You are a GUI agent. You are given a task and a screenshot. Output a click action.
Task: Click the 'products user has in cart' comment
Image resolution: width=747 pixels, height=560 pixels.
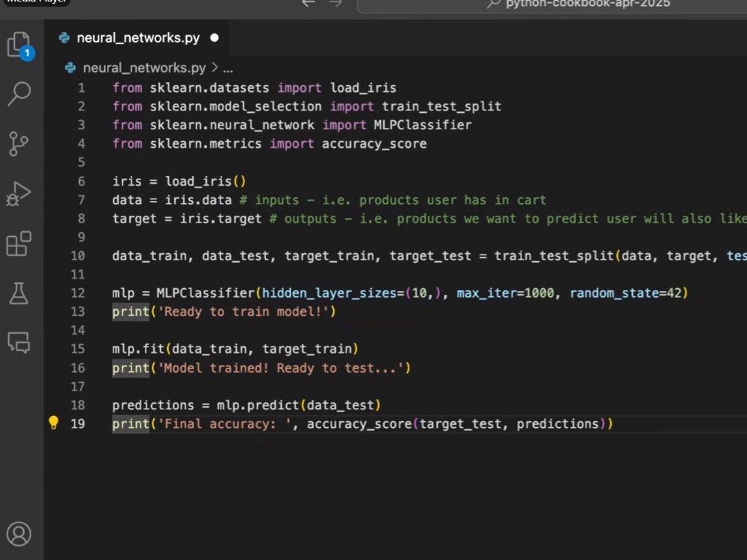pyautogui.click(x=453, y=200)
